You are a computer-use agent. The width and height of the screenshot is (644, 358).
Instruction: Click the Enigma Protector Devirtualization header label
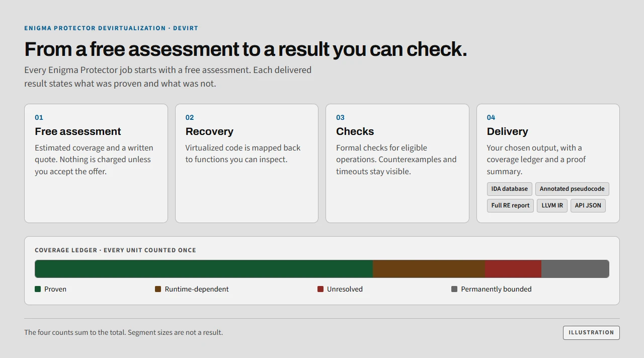tap(111, 28)
